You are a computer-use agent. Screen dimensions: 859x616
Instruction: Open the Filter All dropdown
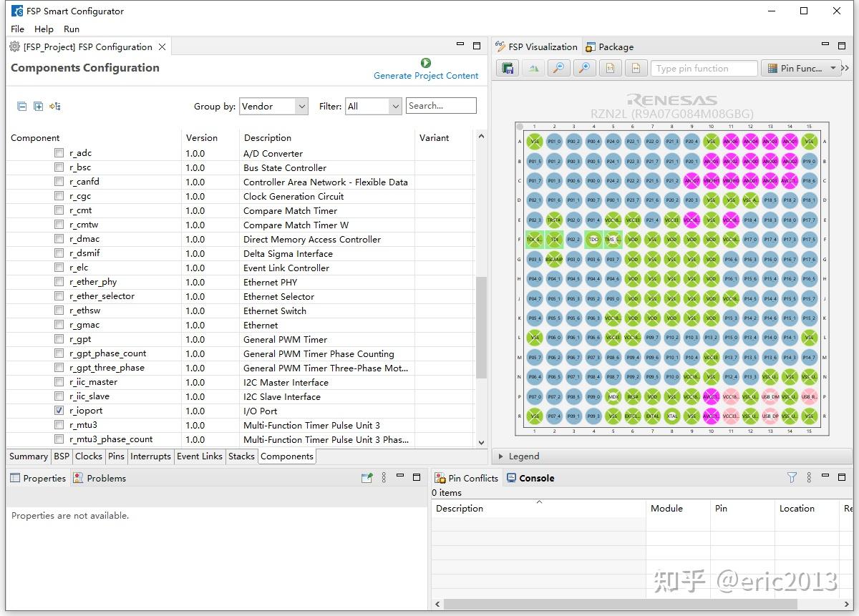coord(373,106)
